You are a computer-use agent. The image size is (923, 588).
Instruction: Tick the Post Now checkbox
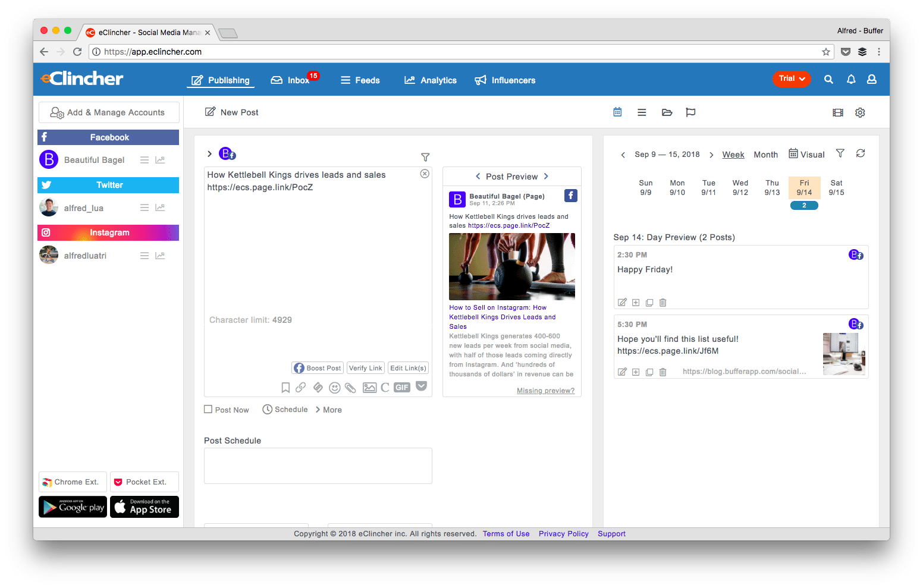[208, 409]
